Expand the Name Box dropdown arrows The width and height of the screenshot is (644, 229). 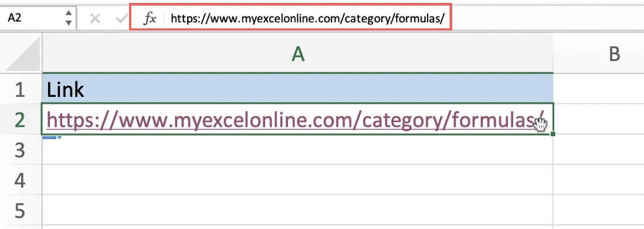point(69,19)
